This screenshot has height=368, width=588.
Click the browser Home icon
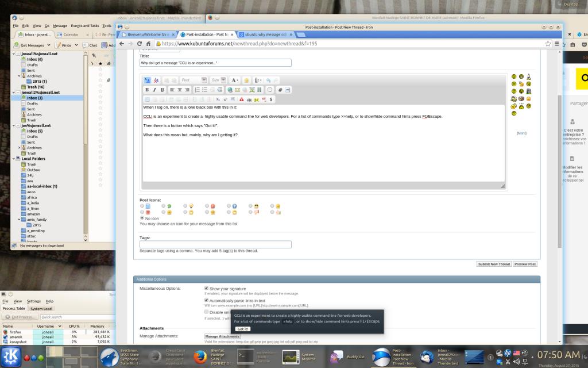point(149,44)
